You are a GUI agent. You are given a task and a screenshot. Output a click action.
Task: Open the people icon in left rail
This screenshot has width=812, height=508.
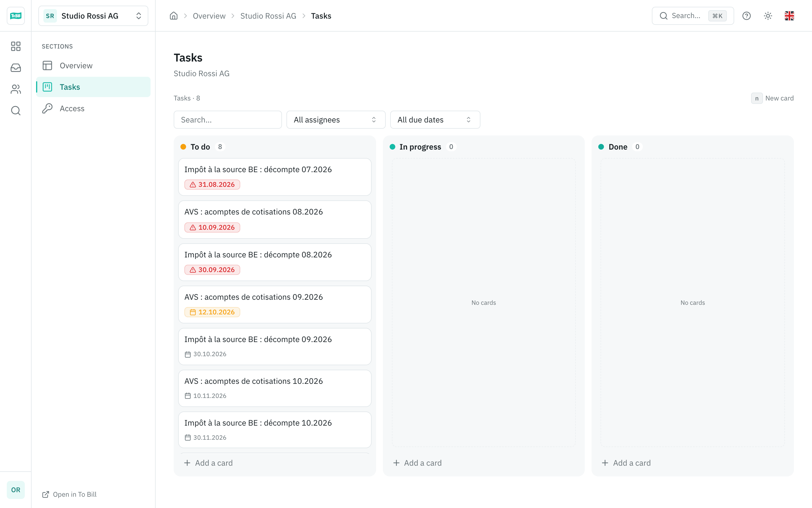pos(16,89)
